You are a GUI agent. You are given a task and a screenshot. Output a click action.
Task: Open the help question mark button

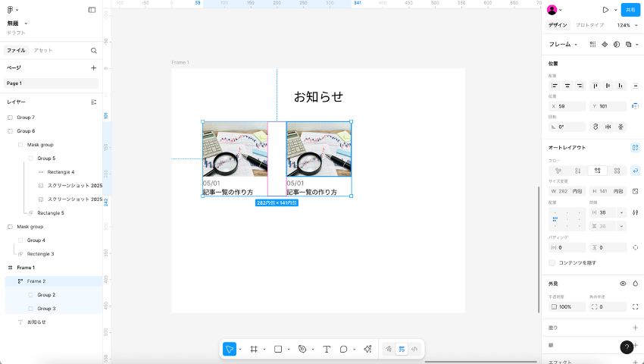tap(627, 347)
